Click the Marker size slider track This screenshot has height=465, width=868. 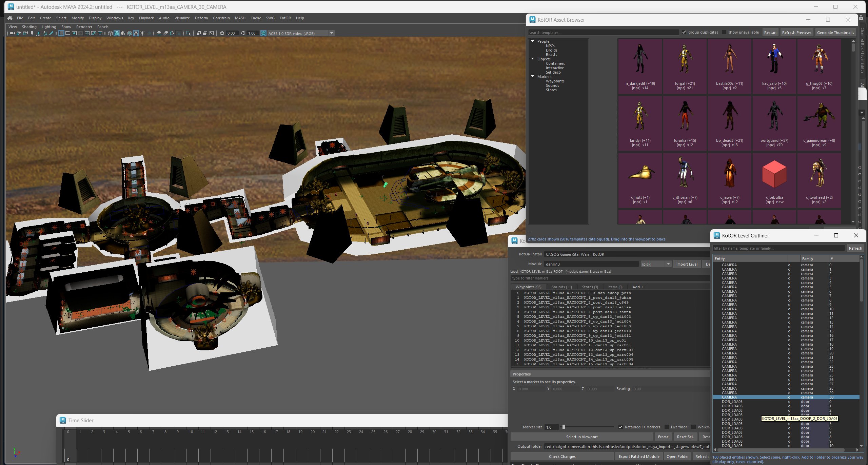coord(588,427)
